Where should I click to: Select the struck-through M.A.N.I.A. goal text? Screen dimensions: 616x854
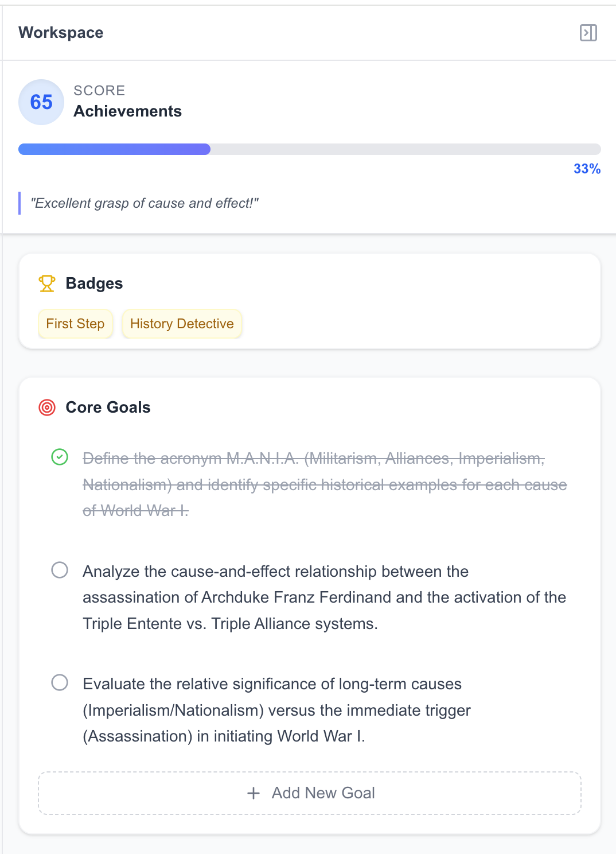pos(325,484)
